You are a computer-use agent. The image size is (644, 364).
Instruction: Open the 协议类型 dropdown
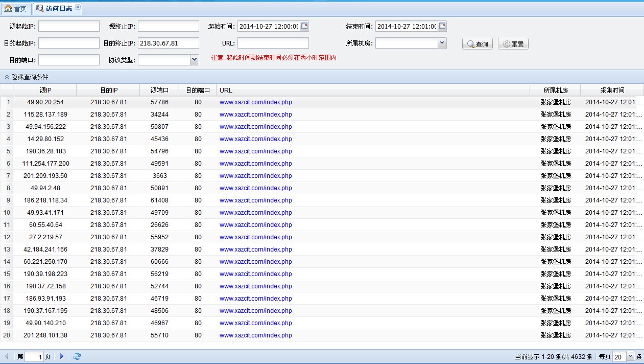(194, 60)
